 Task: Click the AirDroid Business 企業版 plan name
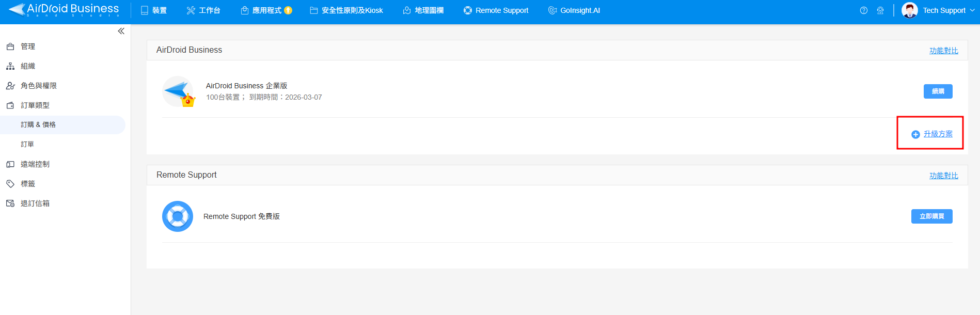(246, 86)
